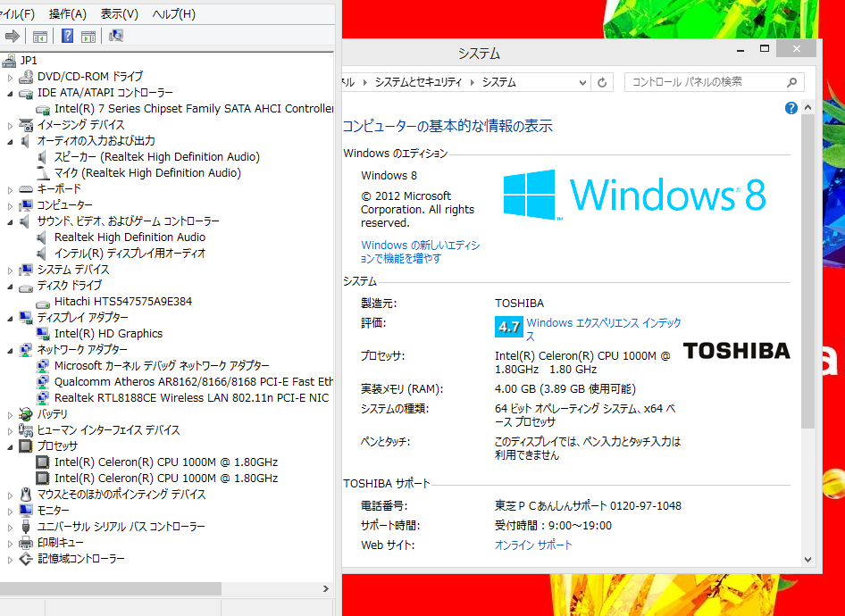The height and width of the screenshot is (616, 845).
Task: Open the blue Help toolbar icon
Action: pyautogui.click(x=67, y=36)
